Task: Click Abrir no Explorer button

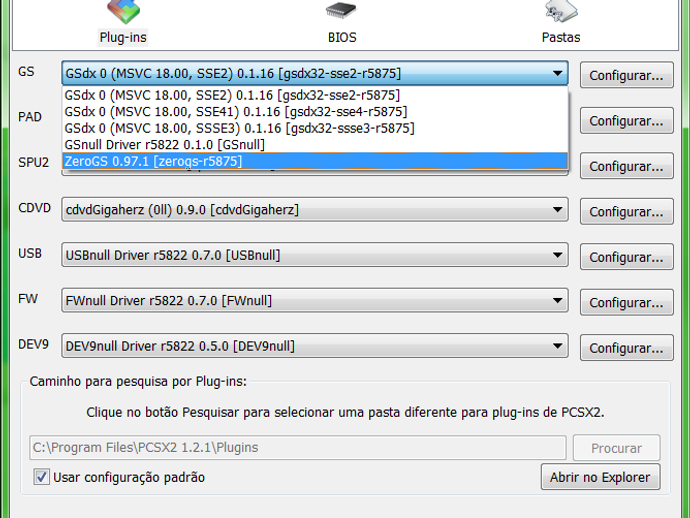Action: [x=600, y=477]
